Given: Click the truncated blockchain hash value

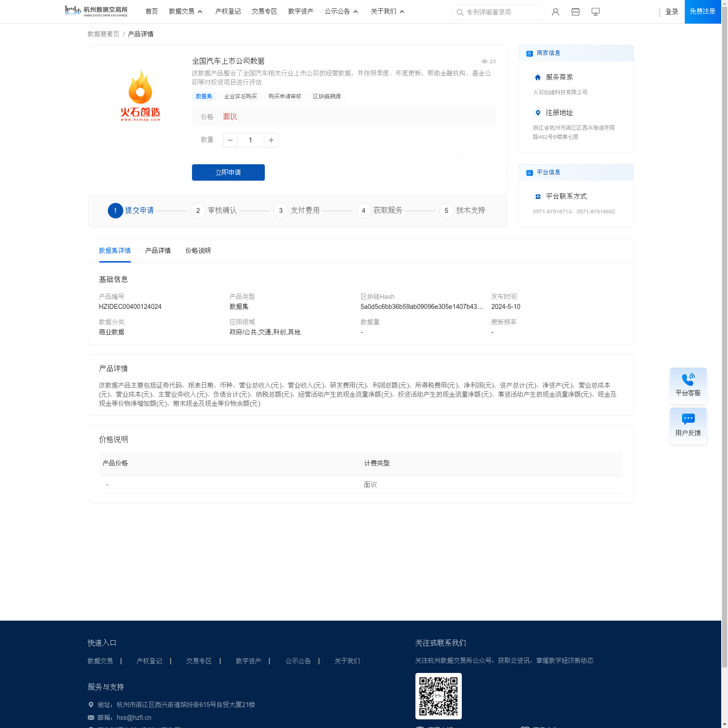Looking at the screenshot, I should tap(422, 307).
